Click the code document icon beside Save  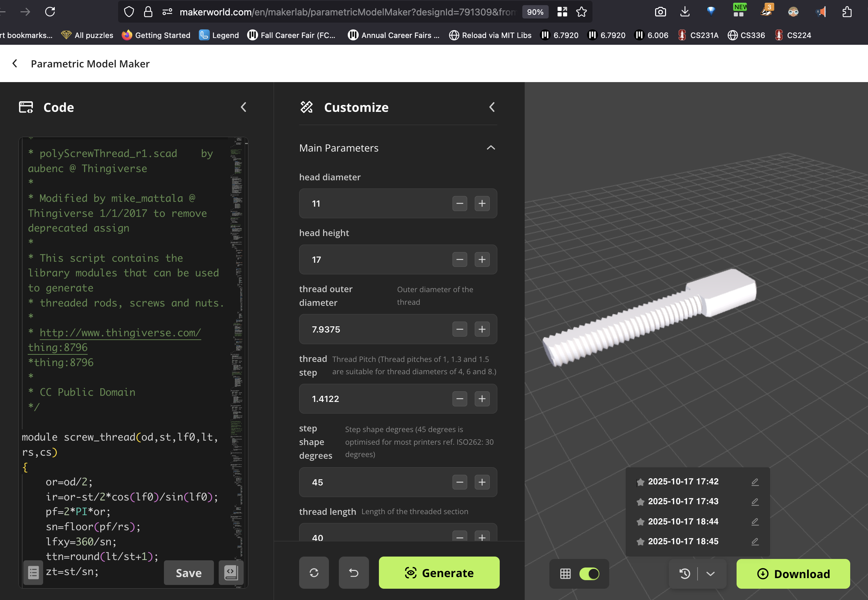click(x=231, y=573)
